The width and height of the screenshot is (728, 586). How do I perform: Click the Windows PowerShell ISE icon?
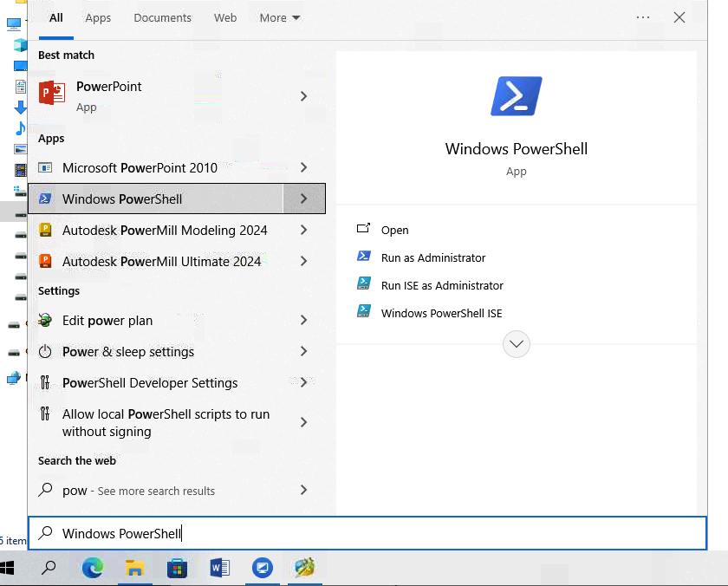(363, 311)
